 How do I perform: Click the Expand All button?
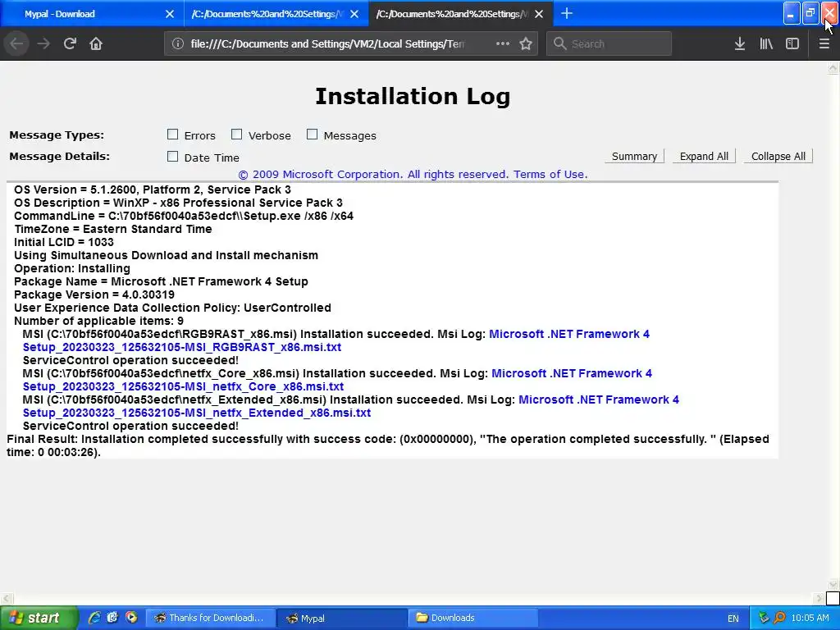pos(704,156)
